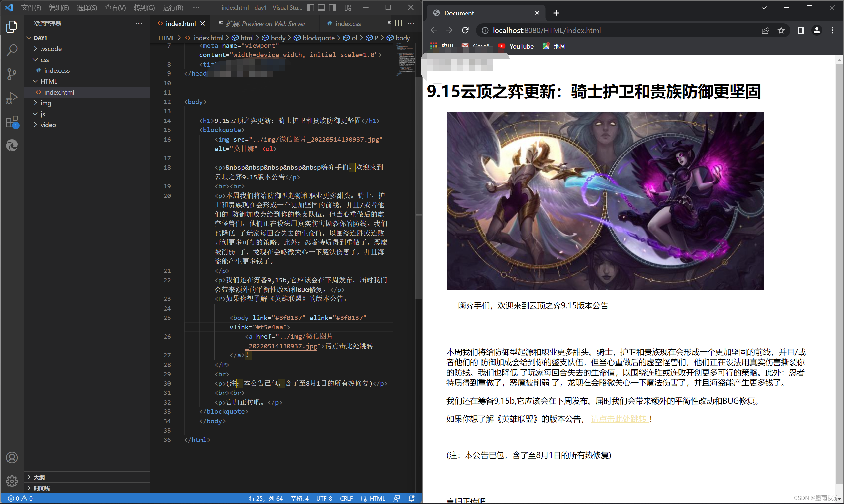This screenshot has height=504, width=844.
Task: Toggle the bottom panel visibility
Action: (321, 8)
